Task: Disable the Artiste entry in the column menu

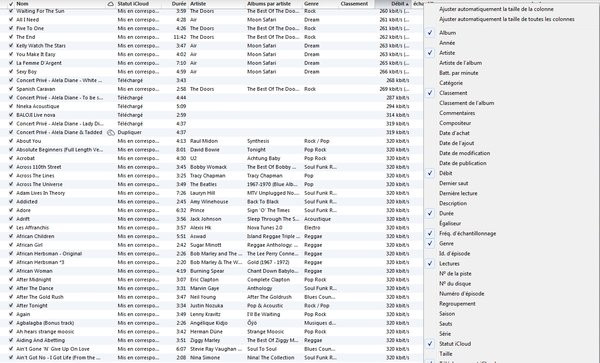Action: pyautogui.click(x=447, y=53)
